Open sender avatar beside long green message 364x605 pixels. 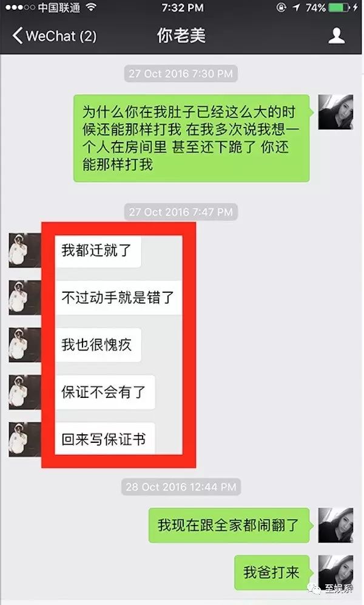335,112
